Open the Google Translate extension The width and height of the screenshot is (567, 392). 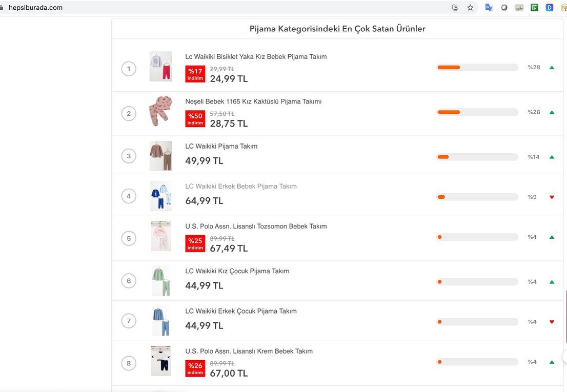(489, 8)
